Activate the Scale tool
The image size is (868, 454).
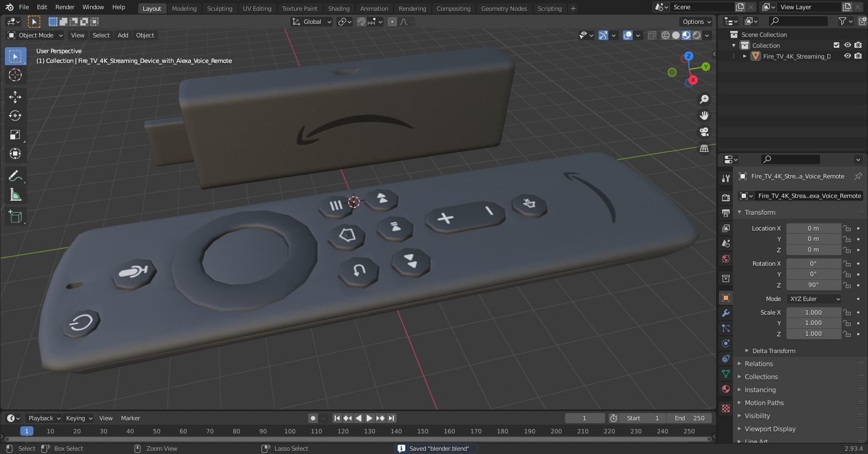(15, 135)
